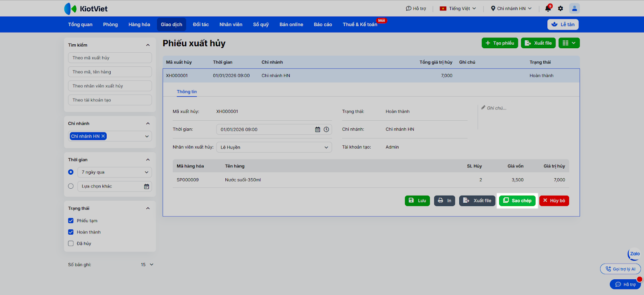Click the In print button
This screenshot has width=644, height=295.
445,201
